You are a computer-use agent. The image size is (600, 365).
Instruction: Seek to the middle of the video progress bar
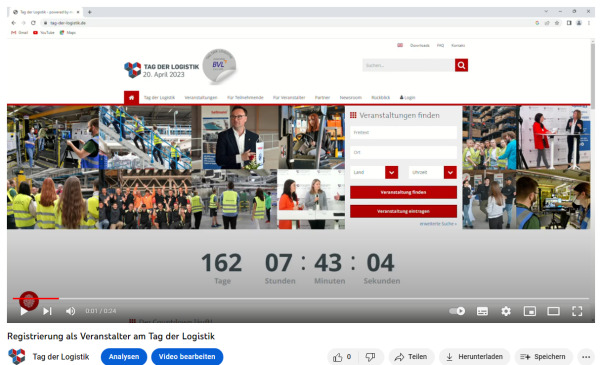coord(301,298)
